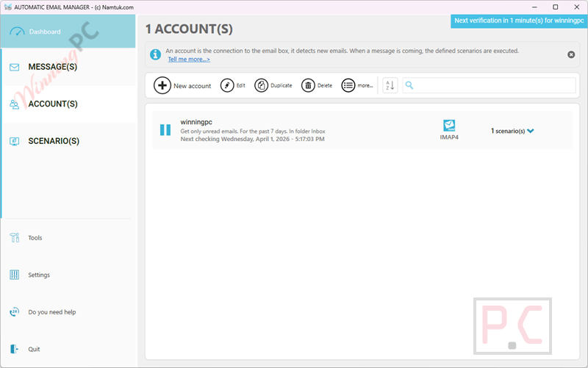
Task: Click the Settings sliders icon
Action: (x=14, y=275)
